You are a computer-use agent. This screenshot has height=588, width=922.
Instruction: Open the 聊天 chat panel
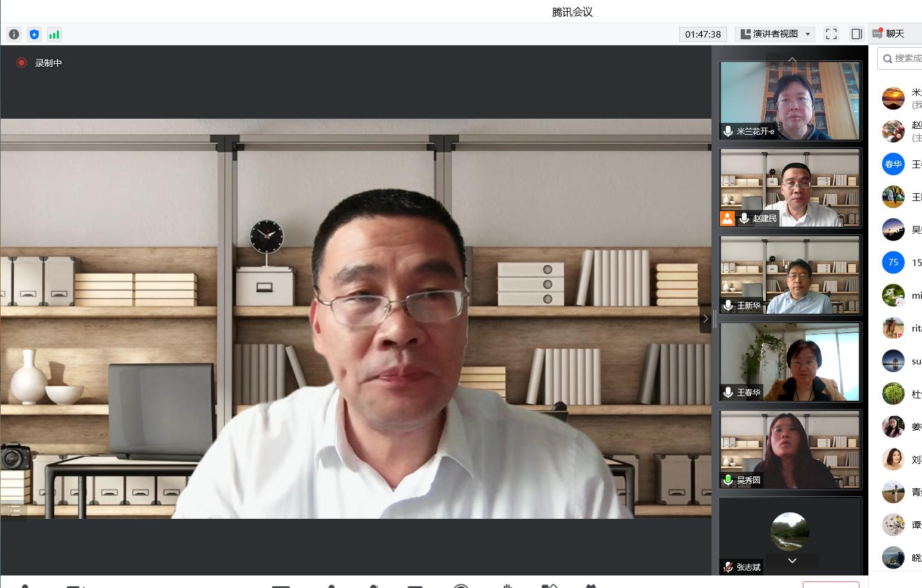[x=888, y=34]
